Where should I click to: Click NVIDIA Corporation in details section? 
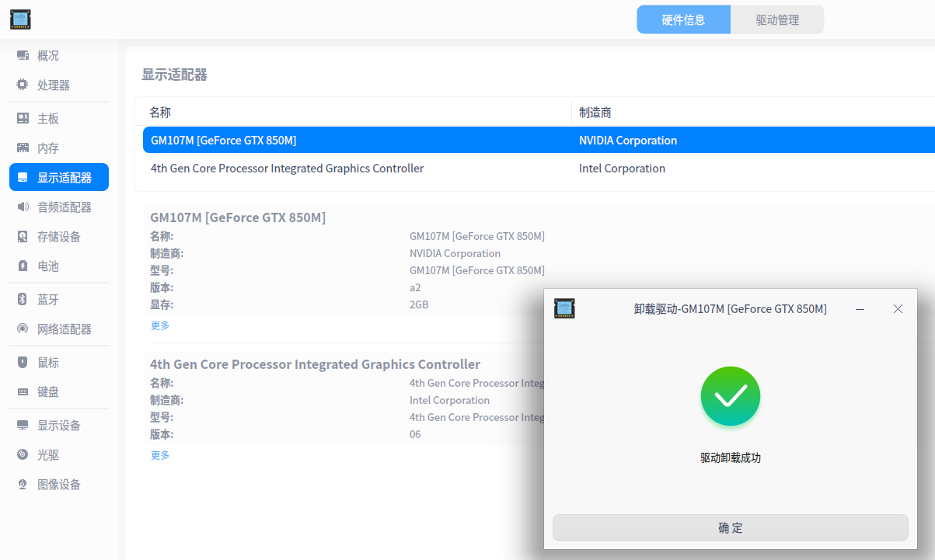455,253
